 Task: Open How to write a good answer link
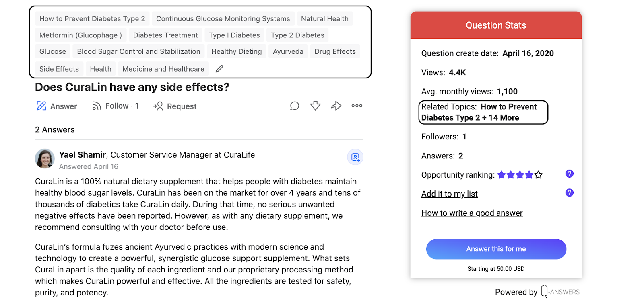[x=472, y=213]
